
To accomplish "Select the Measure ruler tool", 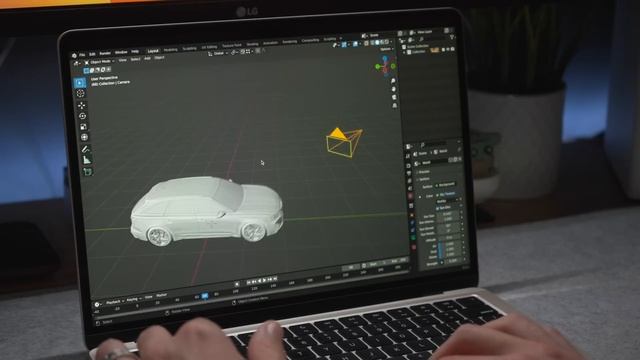I will [87, 160].
